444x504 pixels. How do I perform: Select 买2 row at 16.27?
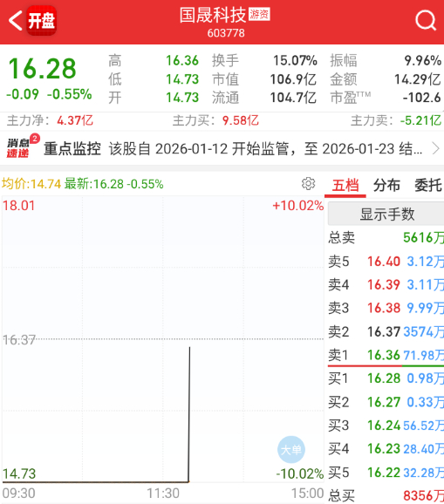pos(386,402)
